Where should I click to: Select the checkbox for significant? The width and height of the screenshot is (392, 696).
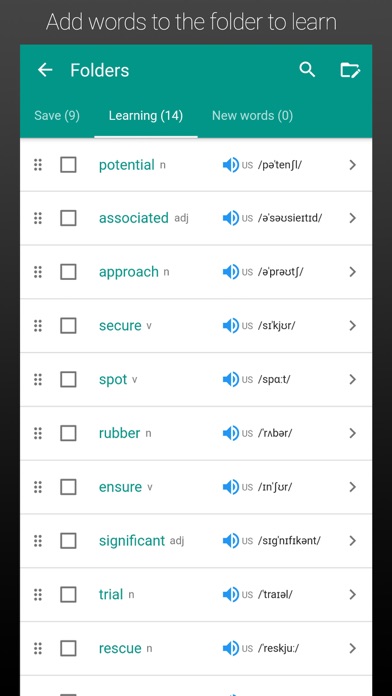[x=68, y=541]
